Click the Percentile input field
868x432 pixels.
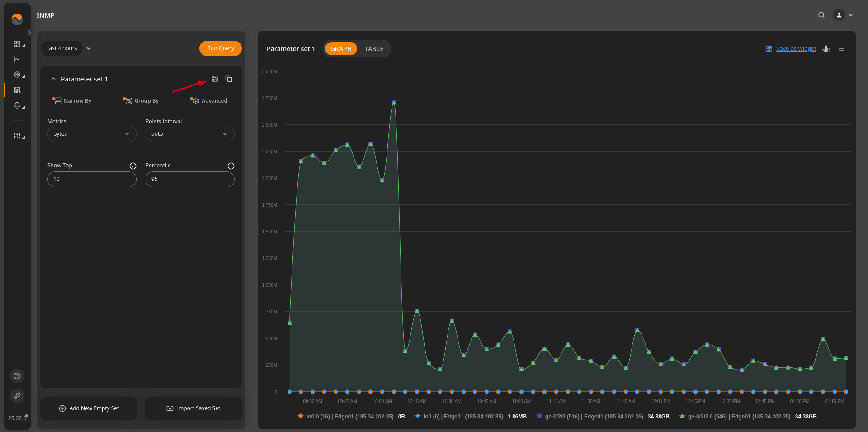click(x=190, y=179)
